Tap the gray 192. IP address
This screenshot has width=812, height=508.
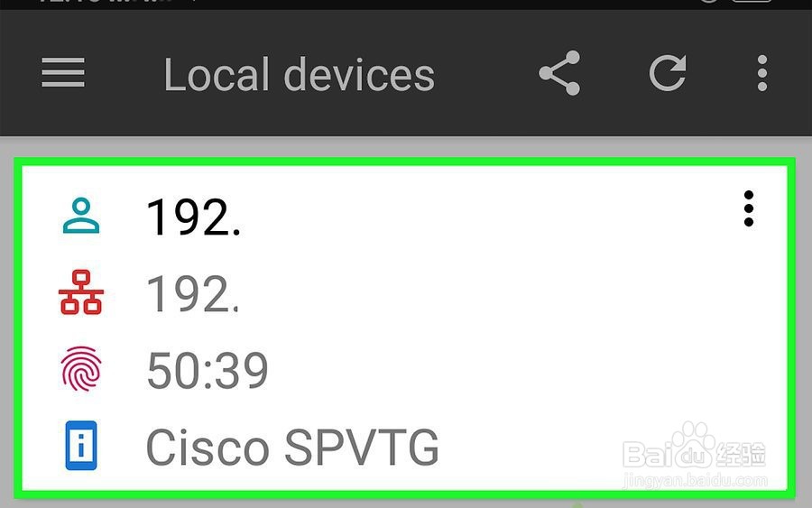193,294
